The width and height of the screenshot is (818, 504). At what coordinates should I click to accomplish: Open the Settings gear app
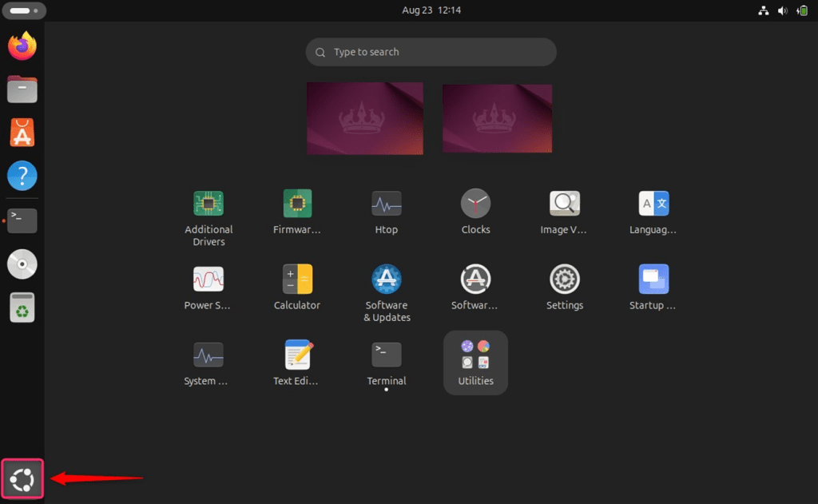click(x=565, y=280)
